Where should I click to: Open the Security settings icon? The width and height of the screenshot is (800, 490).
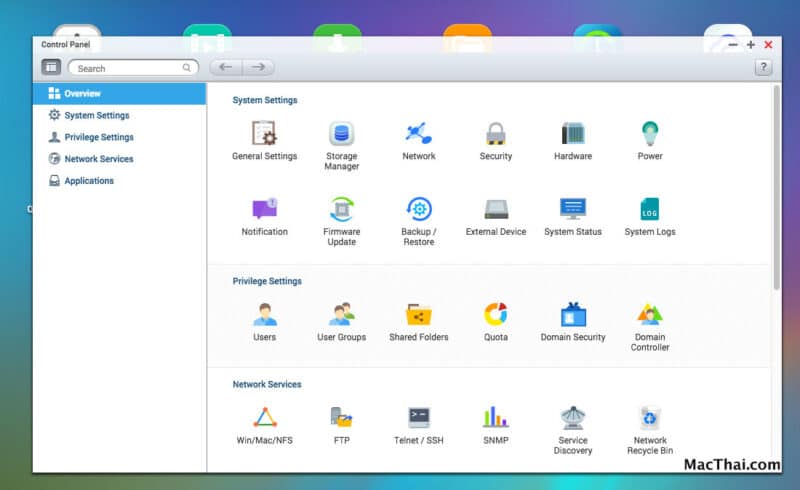(x=495, y=134)
